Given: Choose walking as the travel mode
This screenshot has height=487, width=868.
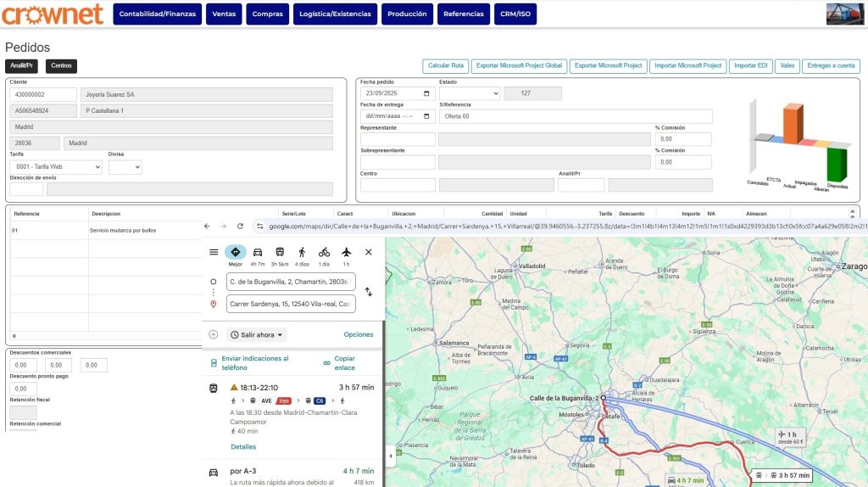Looking at the screenshot, I should pyautogui.click(x=302, y=253).
